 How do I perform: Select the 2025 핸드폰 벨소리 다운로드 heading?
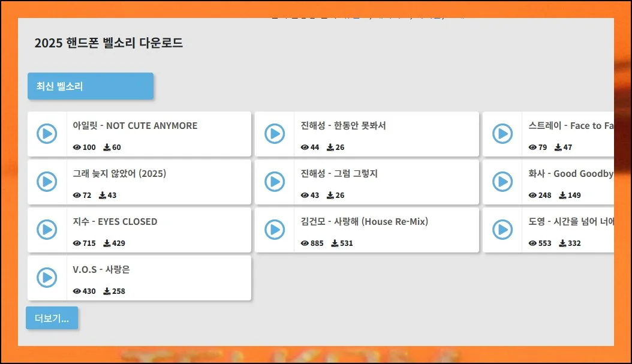click(x=109, y=43)
